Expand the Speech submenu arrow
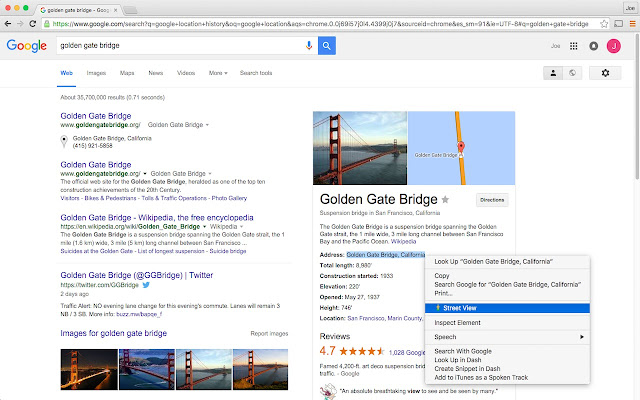 [x=582, y=337]
